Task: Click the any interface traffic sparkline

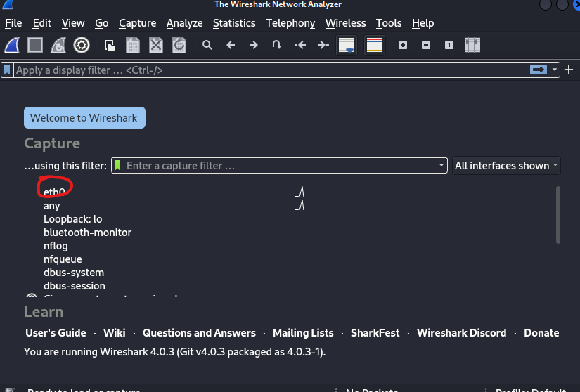Action: pos(300,205)
